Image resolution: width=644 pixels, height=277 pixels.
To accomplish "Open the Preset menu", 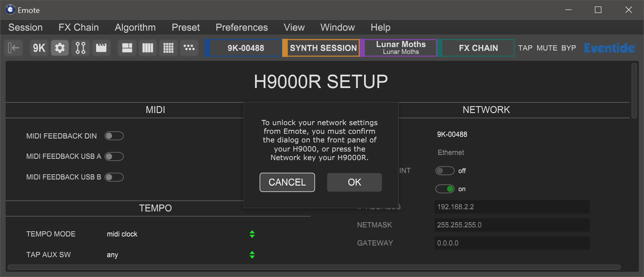I will point(186,28).
